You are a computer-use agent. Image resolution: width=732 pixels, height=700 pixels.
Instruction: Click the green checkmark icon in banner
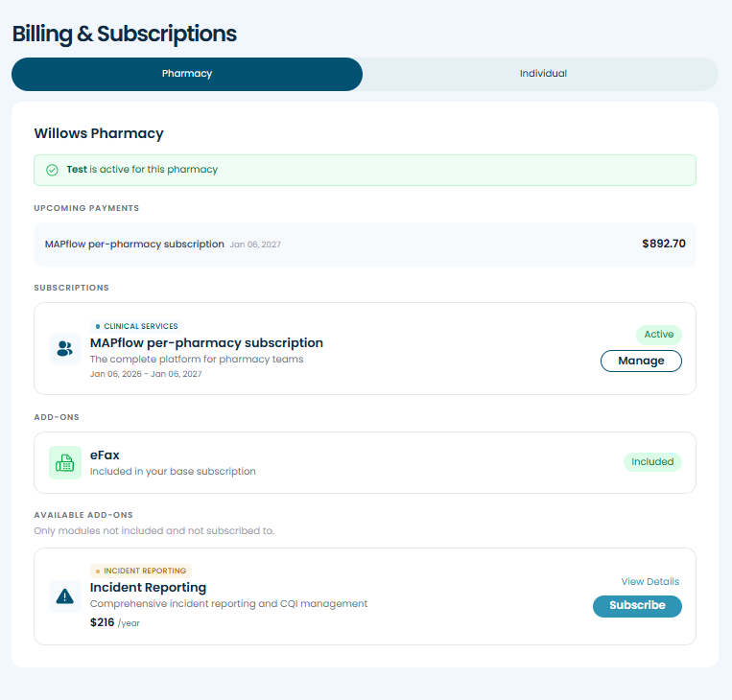52,170
